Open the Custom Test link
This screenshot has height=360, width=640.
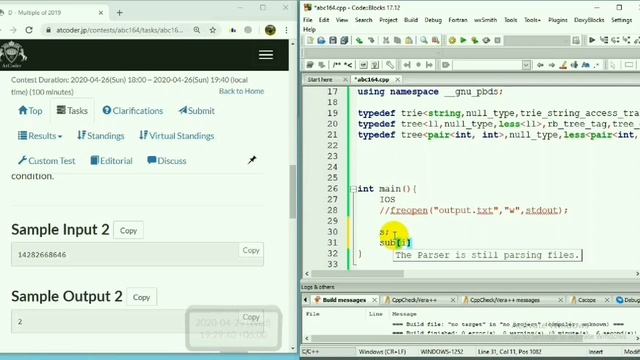47,161
